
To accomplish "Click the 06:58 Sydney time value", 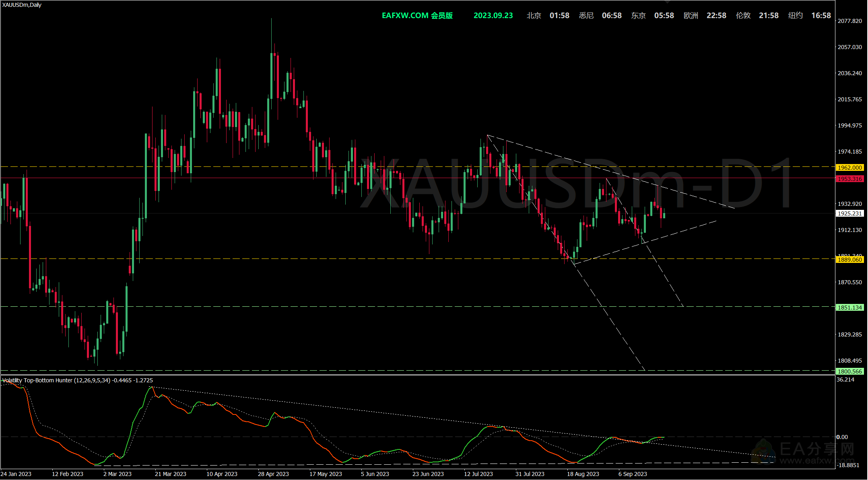I will (x=612, y=15).
